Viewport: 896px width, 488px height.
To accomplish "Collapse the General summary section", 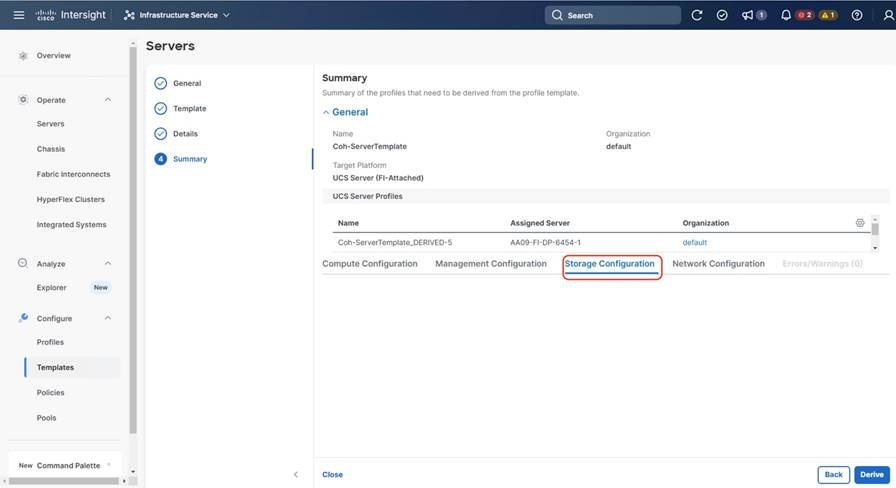I will (326, 113).
